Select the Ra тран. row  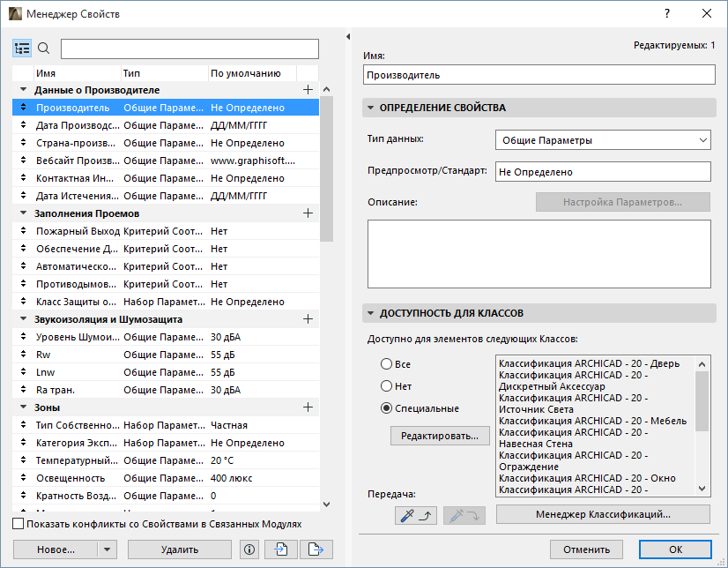pos(166,390)
